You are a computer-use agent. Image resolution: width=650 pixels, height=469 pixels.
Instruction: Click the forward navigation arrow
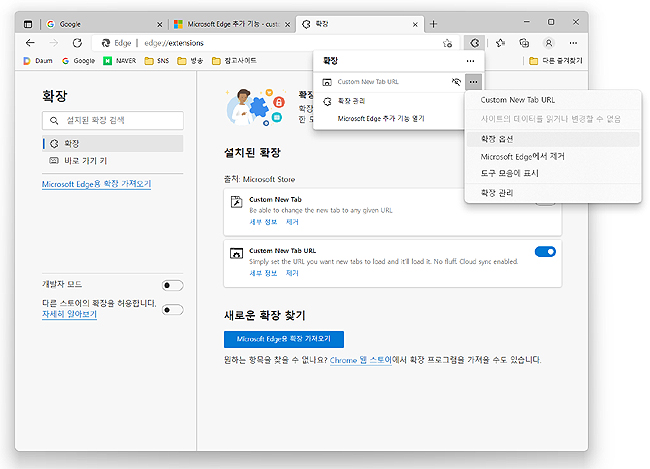coord(53,43)
